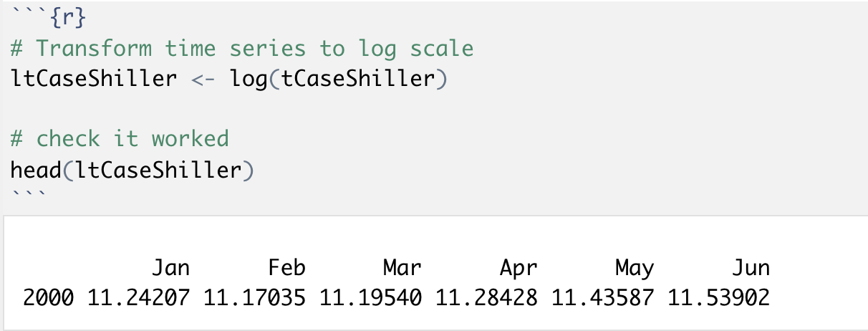Click the Mar column header in output
868x331 pixels.
(x=402, y=269)
